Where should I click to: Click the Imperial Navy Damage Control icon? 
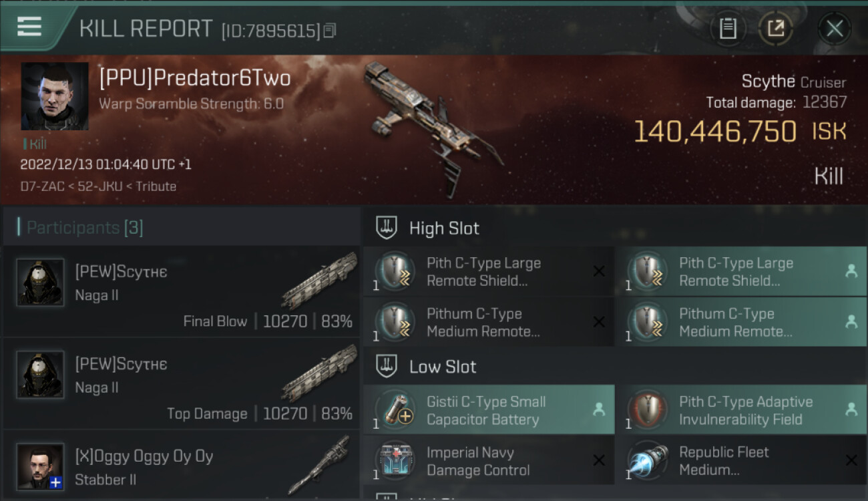click(x=394, y=460)
